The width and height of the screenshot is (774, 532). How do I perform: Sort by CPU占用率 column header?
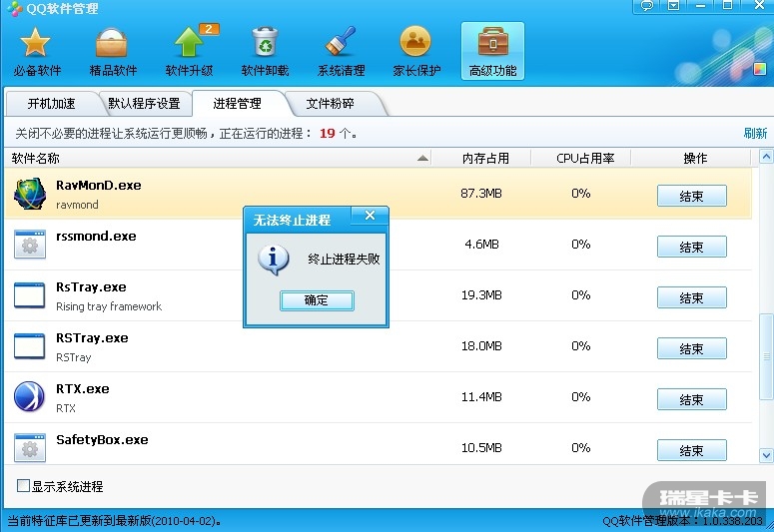[585, 159]
